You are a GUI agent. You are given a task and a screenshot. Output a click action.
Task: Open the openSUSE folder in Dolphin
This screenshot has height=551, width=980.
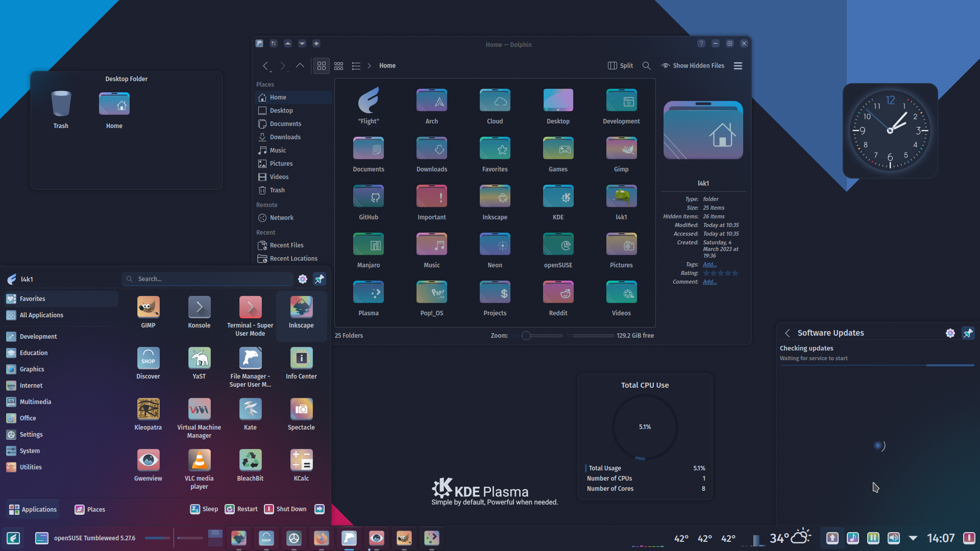pos(558,244)
